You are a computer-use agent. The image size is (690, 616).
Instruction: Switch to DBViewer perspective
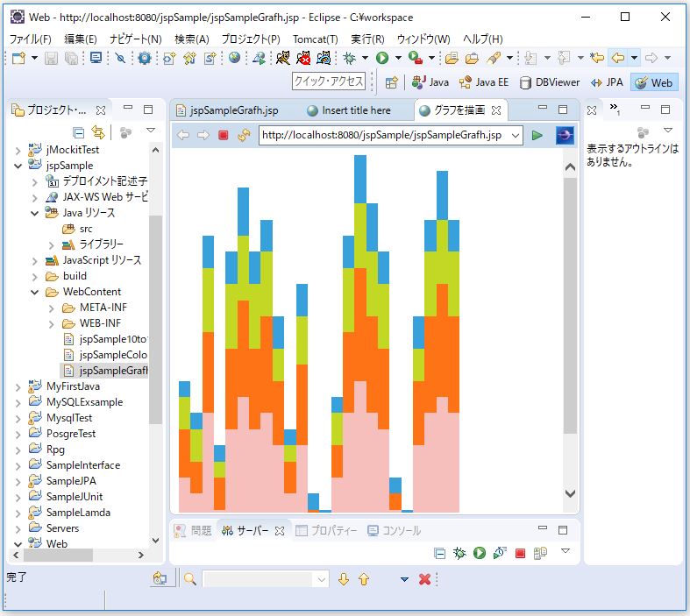click(549, 82)
